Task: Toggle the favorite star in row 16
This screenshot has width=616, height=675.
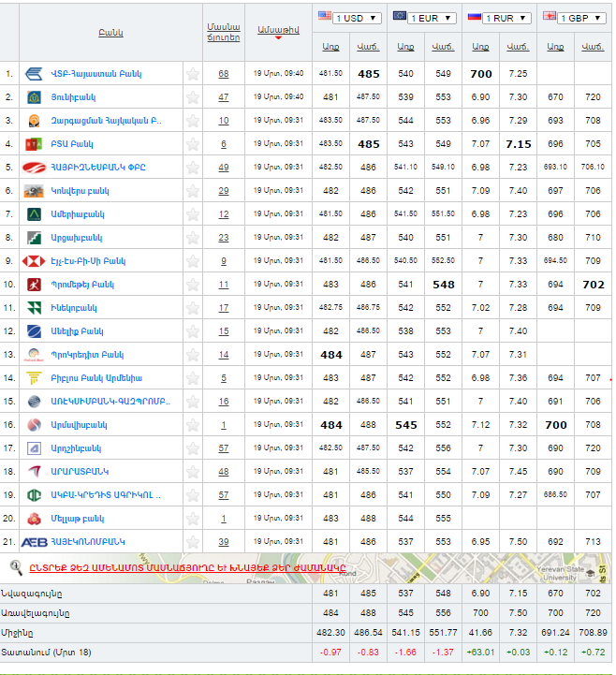Action: pyautogui.click(x=193, y=424)
